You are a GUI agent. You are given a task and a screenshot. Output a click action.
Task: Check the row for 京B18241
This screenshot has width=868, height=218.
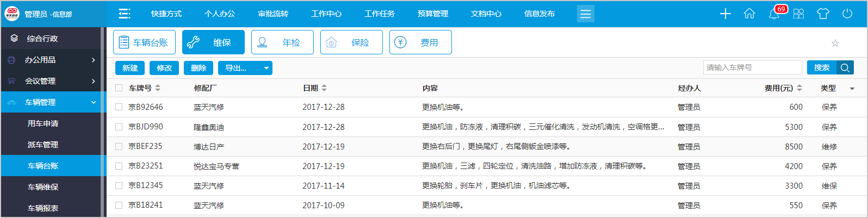tap(119, 205)
